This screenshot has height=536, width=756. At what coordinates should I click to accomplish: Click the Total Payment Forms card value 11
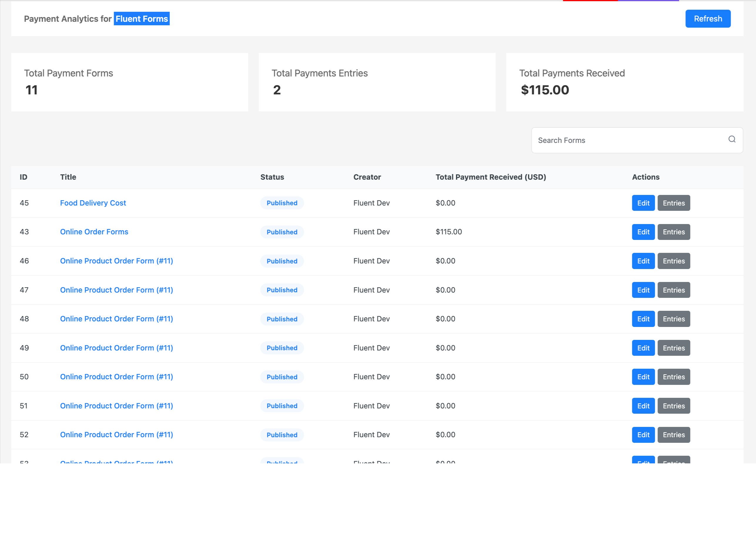pyautogui.click(x=31, y=90)
